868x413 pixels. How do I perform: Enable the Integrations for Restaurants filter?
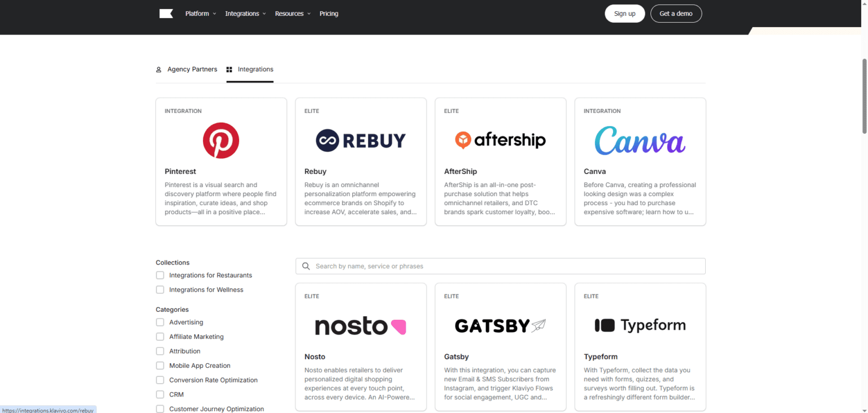[x=160, y=275]
